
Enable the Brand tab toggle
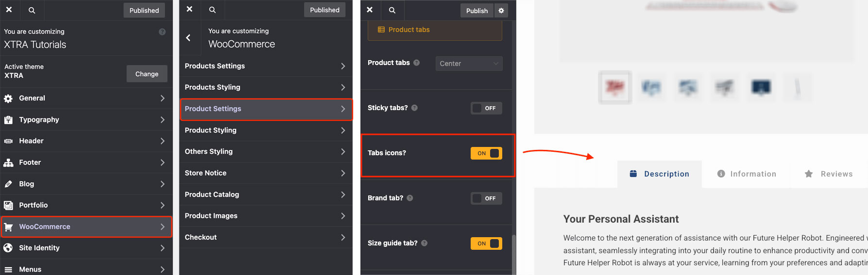[x=486, y=198]
